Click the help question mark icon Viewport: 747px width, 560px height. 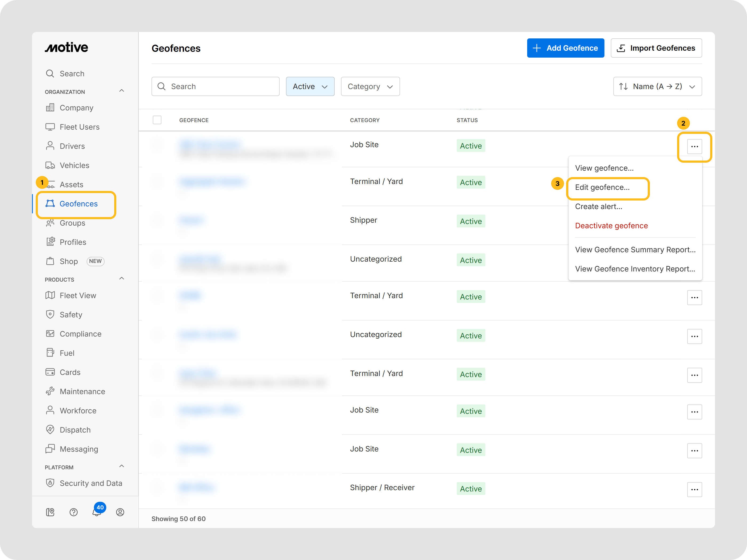73,512
